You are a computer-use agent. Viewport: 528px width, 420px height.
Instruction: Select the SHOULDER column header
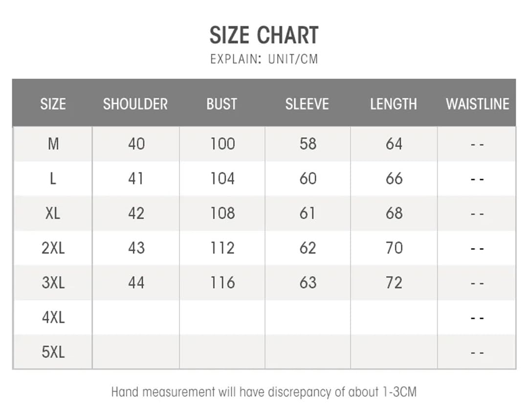(135, 104)
